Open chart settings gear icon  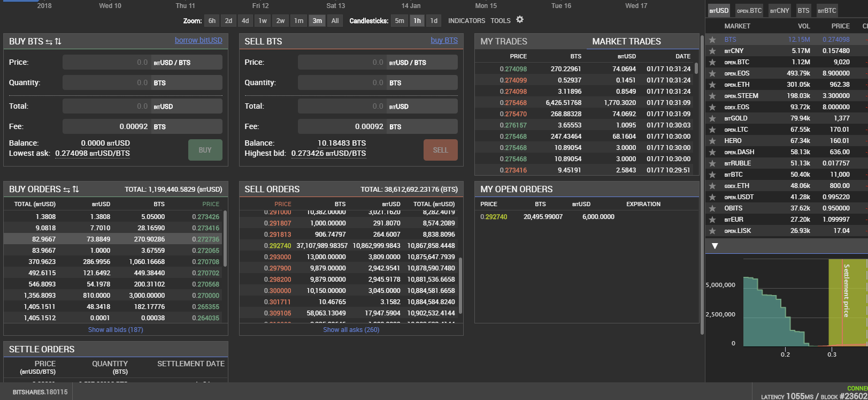(x=520, y=20)
